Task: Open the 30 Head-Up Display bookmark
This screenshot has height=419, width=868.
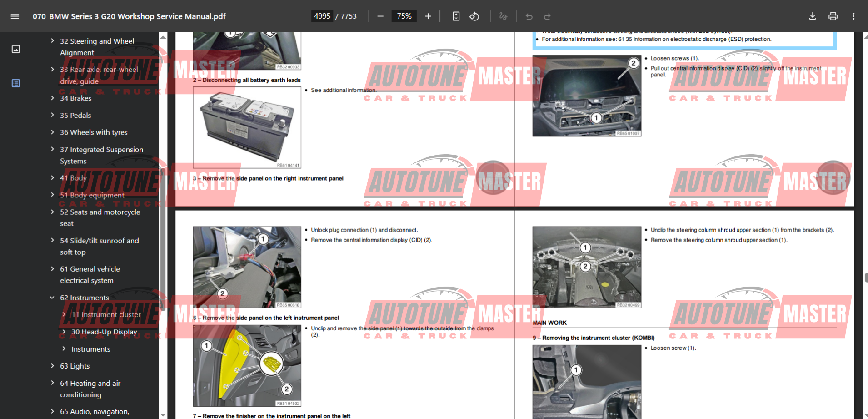Action: pyautogui.click(x=104, y=332)
